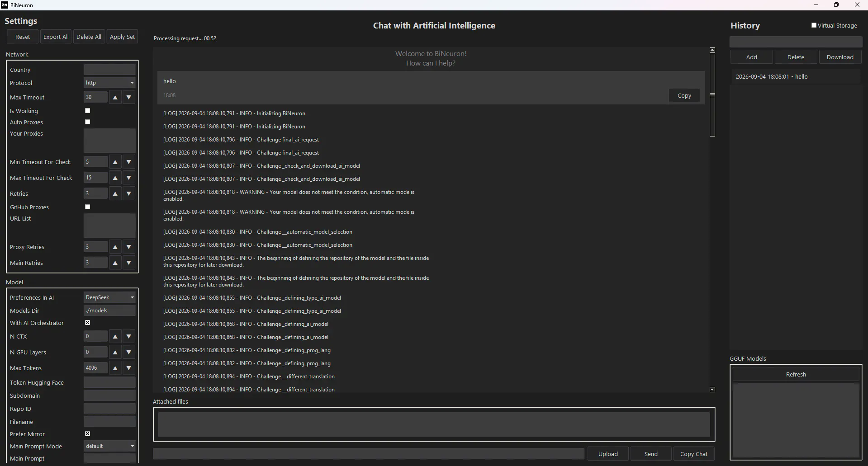Open Protocol http dropdown

109,83
